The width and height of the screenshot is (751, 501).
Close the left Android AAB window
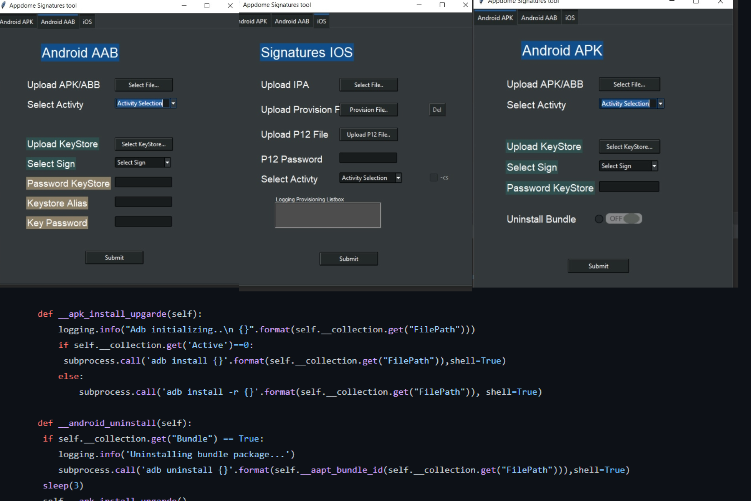click(230, 5)
